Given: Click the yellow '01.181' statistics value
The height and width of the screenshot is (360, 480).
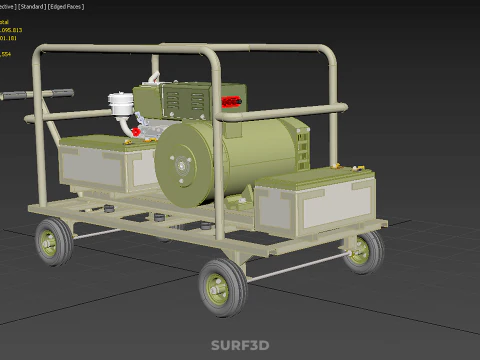Looking at the screenshot, I should pyautogui.click(x=8, y=38).
